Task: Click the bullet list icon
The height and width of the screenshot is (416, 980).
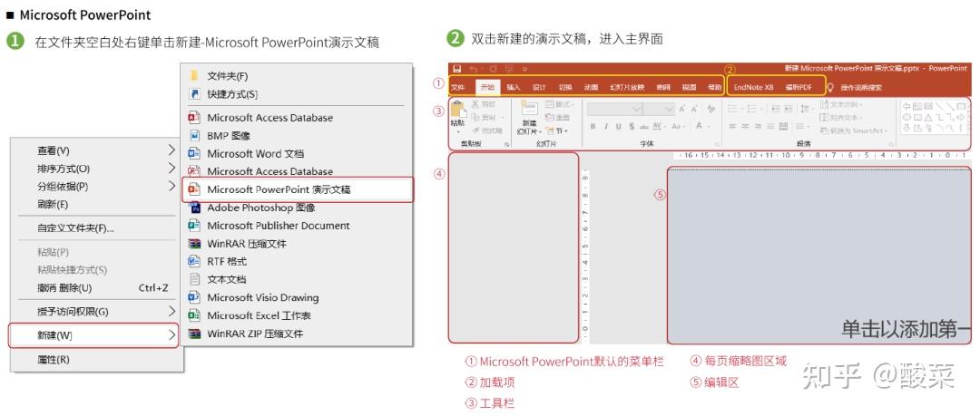Action: (x=733, y=109)
